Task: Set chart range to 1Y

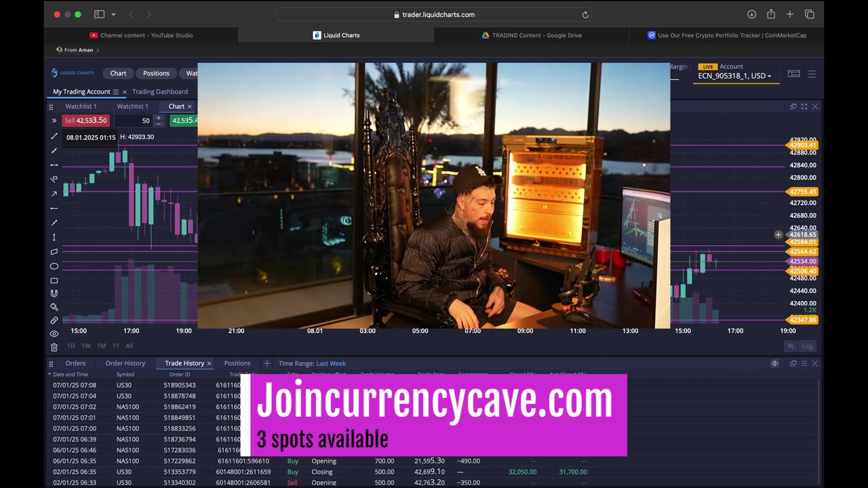Action: coord(116,346)
